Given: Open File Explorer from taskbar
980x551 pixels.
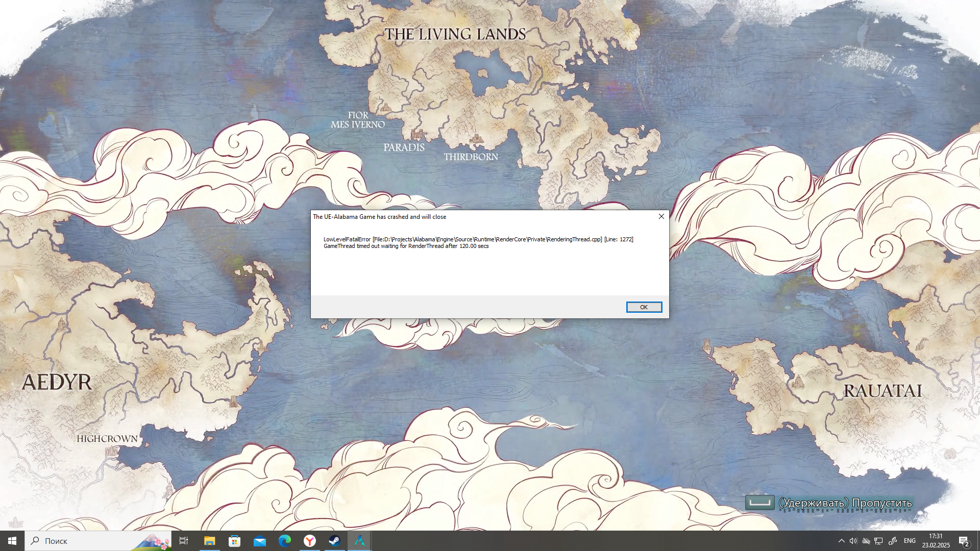Looking at the screenshot, I should tap(209, 541).
